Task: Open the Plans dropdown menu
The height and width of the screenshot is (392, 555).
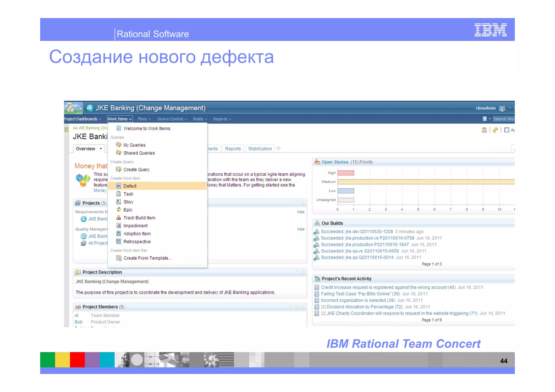Action: tap(144, 119)
